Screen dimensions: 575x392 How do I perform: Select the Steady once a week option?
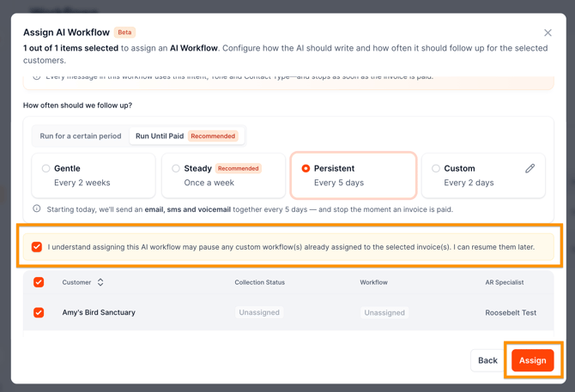[x=223, y=176]
